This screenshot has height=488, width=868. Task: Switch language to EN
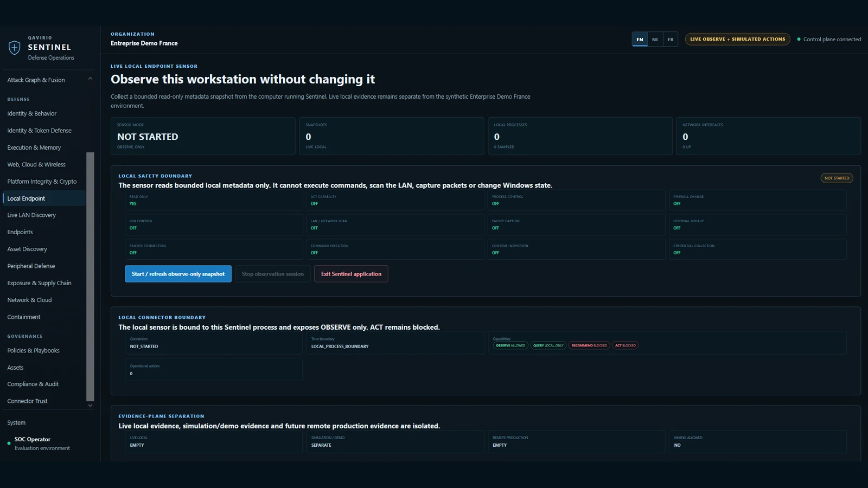point(640,40)
